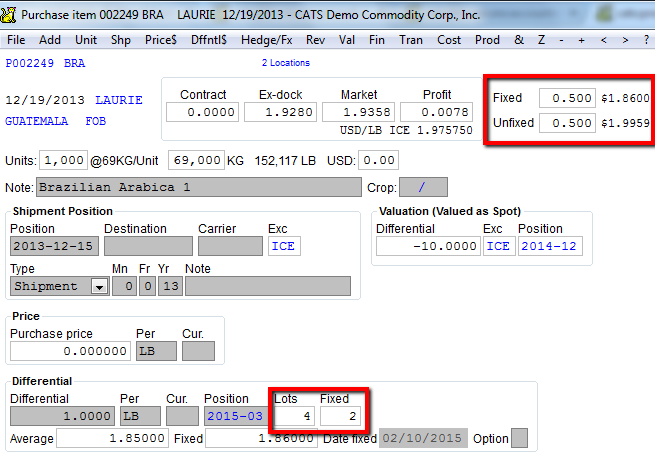This screenshot has width=655, height=468.
Task: Click the KG weight field 69,000
Action: [x=196, y=160]
